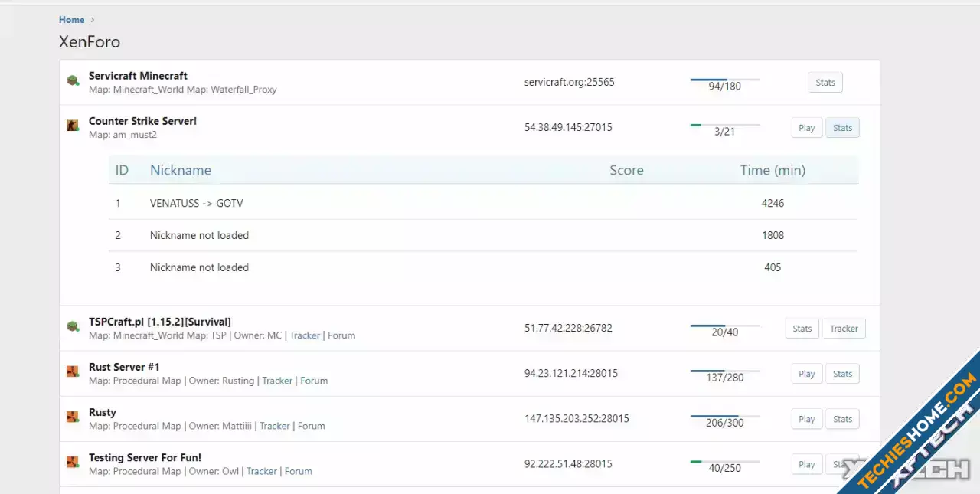Click the 94.23.121.214:28015 address
This screenshot has width=980, height=494.
[571, 373]
